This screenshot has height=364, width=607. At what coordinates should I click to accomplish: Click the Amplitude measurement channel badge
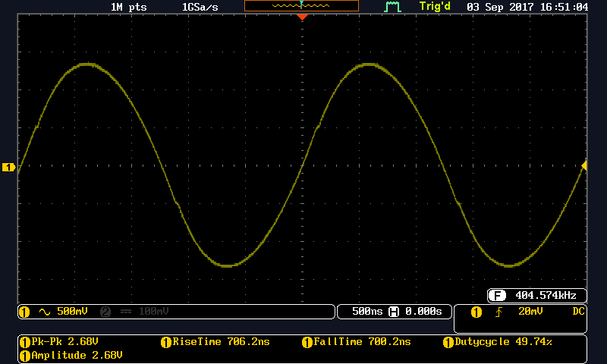[25, 356]
